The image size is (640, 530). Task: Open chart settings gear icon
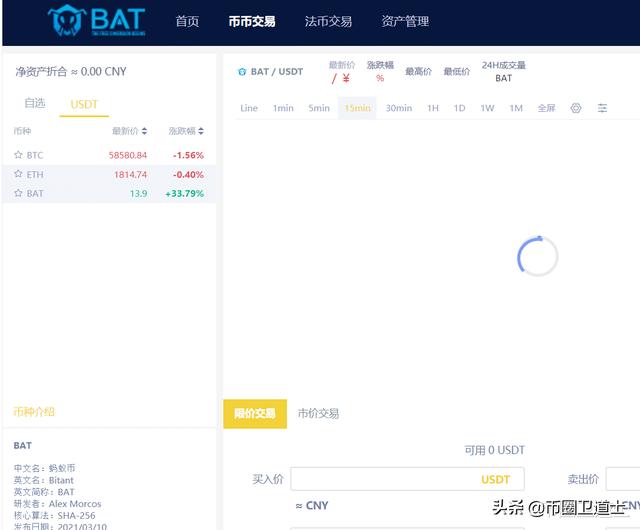click(576, 108)
